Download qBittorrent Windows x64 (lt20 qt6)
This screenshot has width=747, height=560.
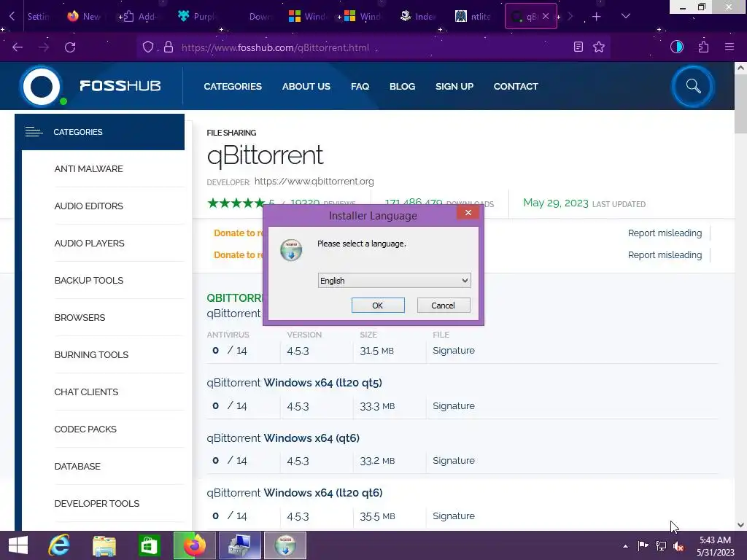[295, 492]
